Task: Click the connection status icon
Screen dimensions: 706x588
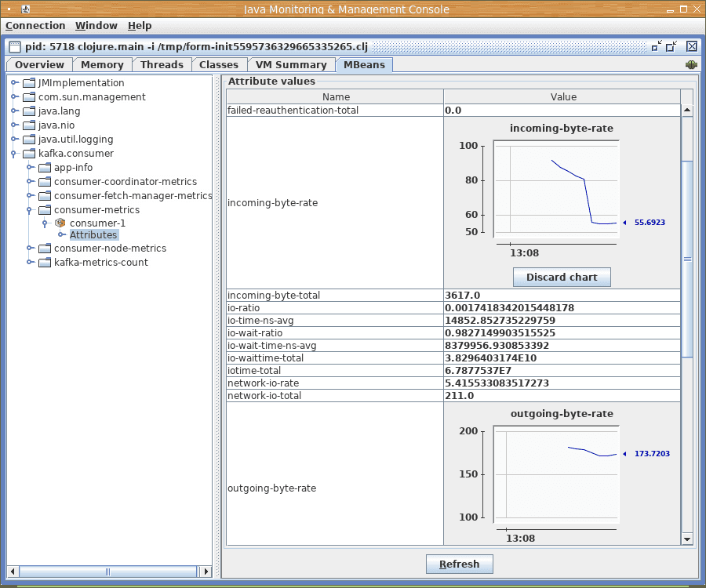Action: 691,65
